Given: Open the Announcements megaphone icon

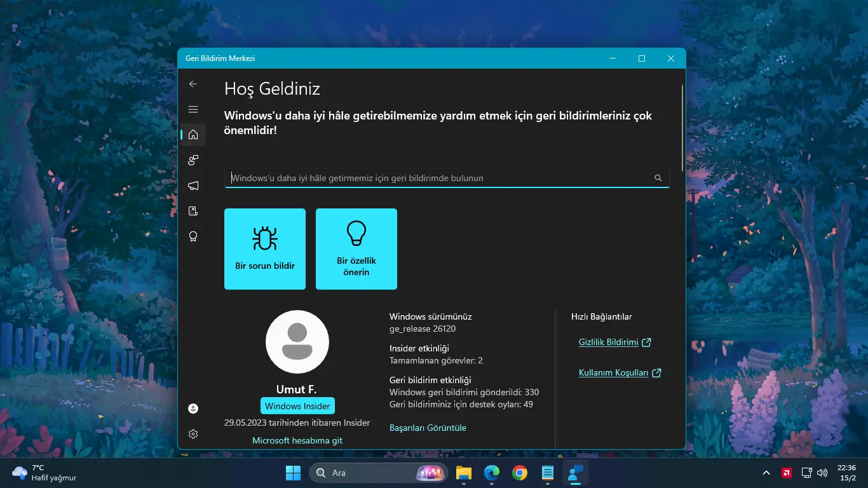Looking at the screenshot, I should coord(193,186).
